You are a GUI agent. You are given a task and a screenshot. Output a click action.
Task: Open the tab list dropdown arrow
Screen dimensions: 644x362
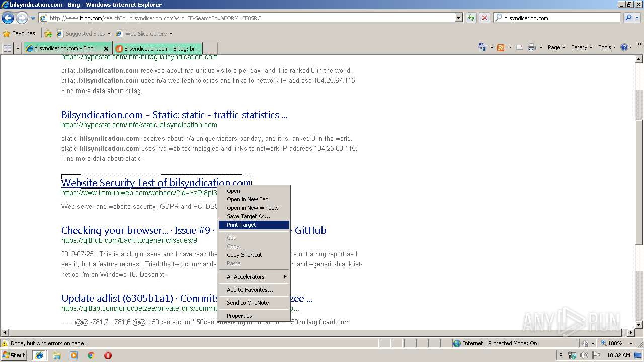pyautogui.click(x=18, y=48)
